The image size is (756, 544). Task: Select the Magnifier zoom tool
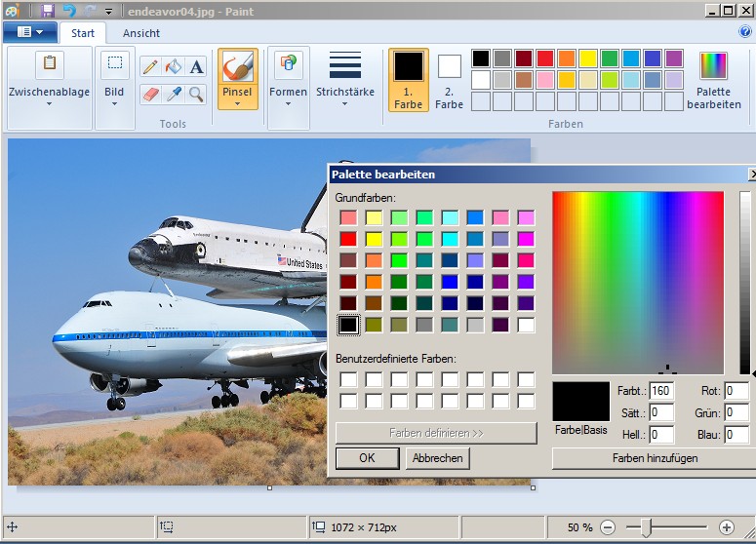[x=196, y=94]
